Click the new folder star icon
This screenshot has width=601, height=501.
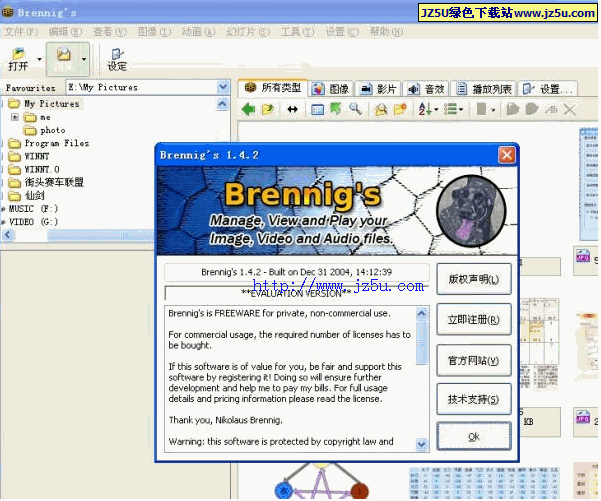(400, 110)
